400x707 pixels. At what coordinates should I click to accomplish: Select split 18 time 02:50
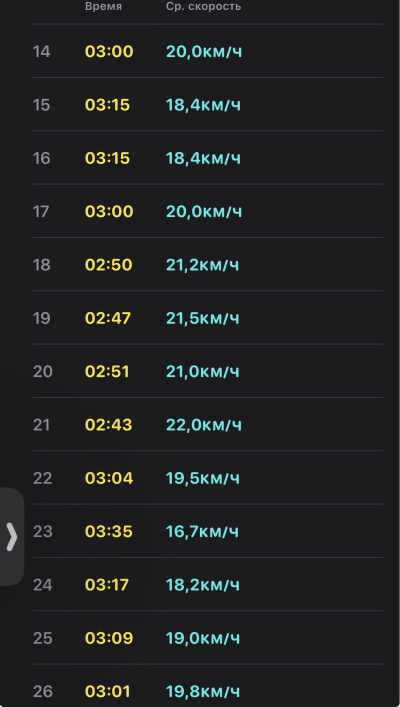(x=108, y=265)
